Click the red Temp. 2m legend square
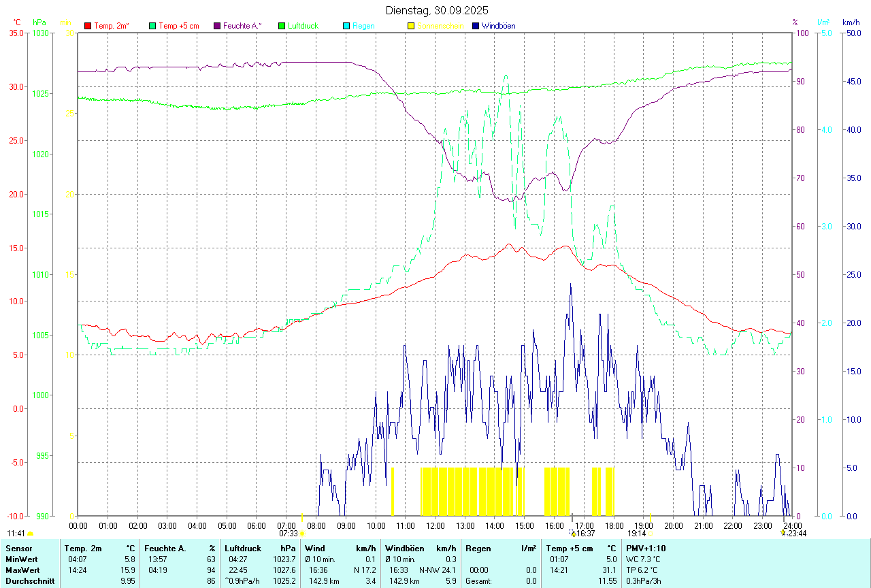 88,26
